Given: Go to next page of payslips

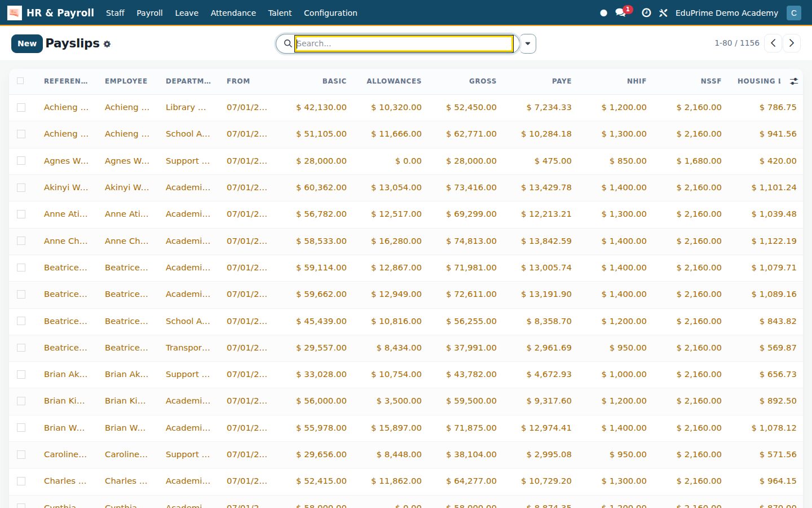Looking at the screenshot, I should 792,43.
